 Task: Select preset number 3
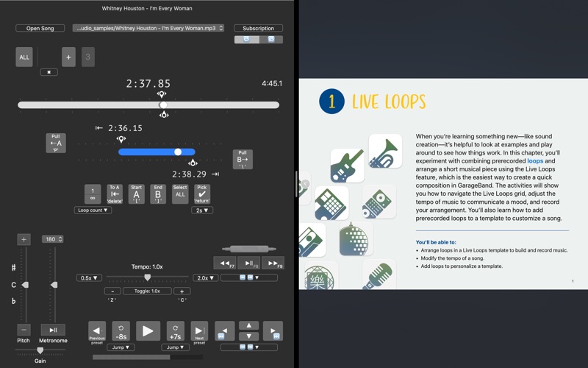point(87,57)
